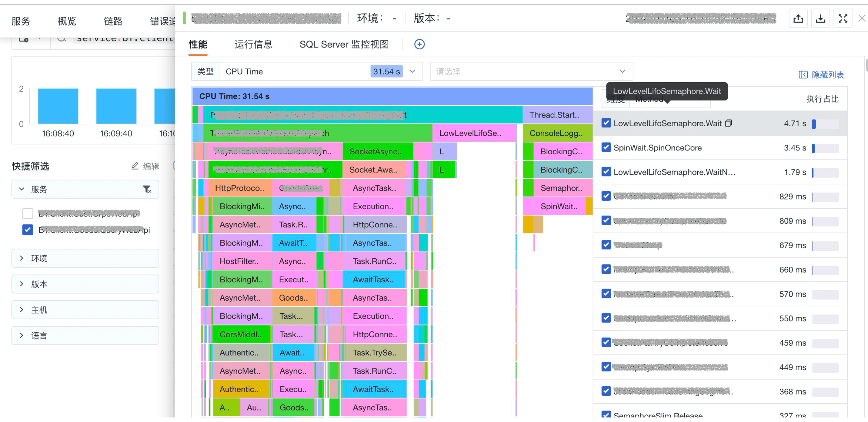Go to the 链路 menu item
The width and height of the screenshot is (868, 422).
(113, 21)
